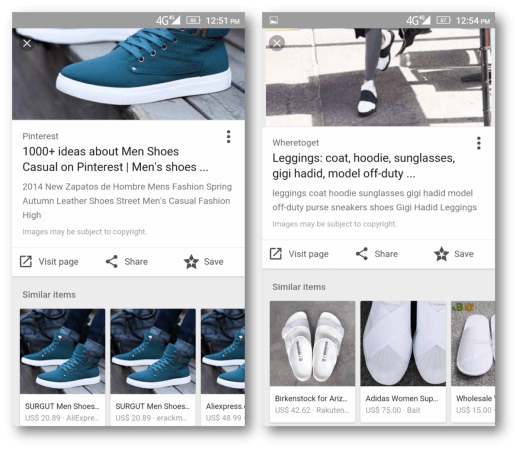Viewport: 519px width, 450px height.
Task: Close the leggings image preview
Action: pyautogui.click(x=277, y=43)
